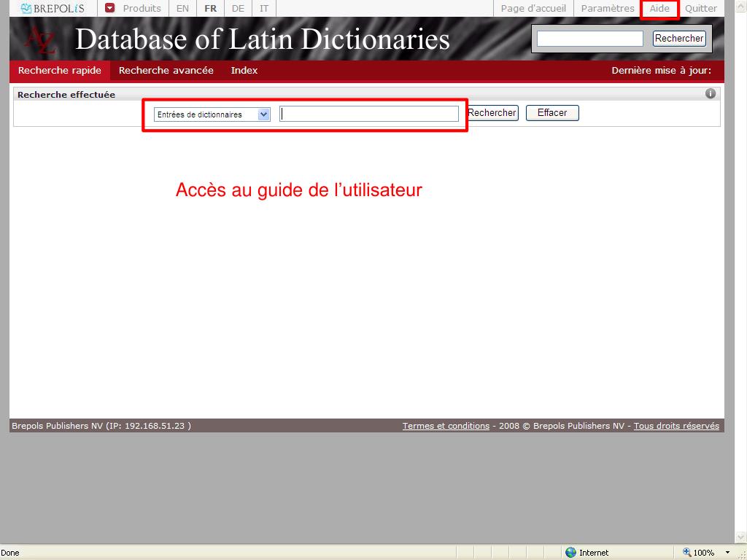This screenshot has width=747, height=560.
Task: Click the Done status text
Action: 10,553
